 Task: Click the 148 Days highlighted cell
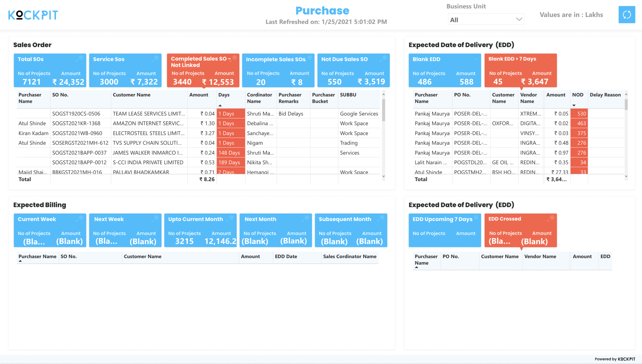[231, 153]
